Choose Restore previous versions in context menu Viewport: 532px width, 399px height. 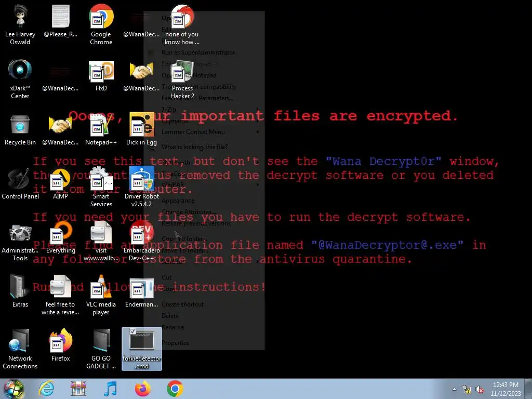click(204, 223)
